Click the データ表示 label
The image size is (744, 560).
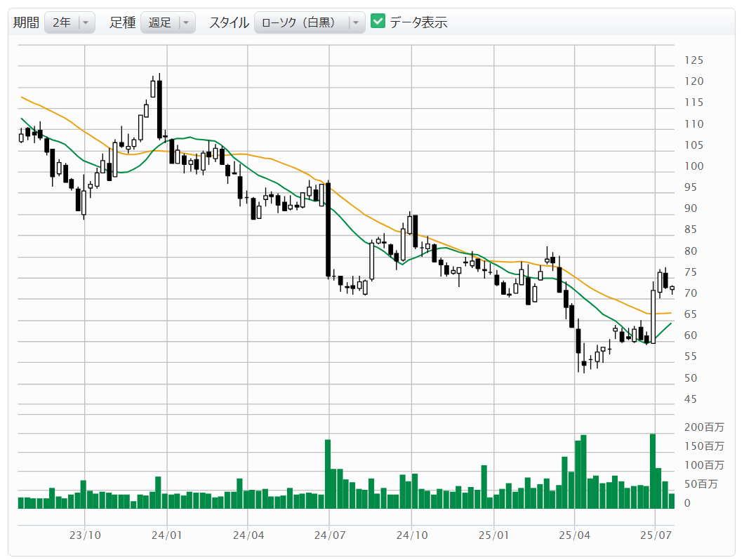(418, 22)
